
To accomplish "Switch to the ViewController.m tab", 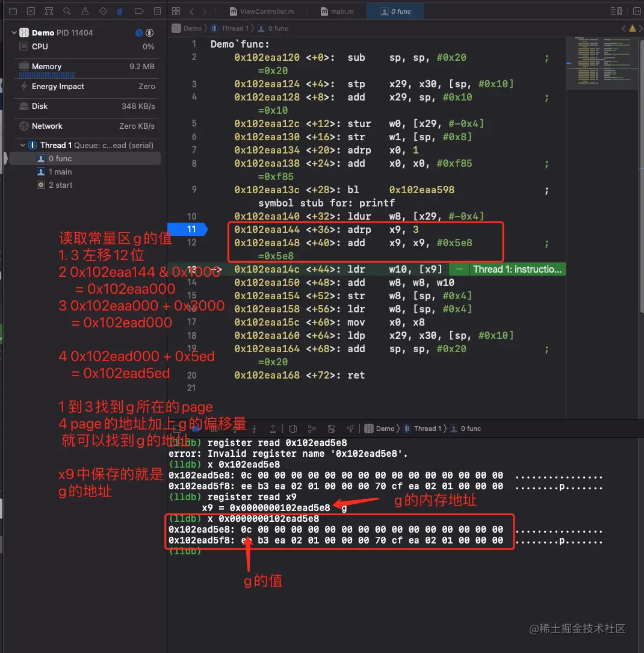I will 262,11.
